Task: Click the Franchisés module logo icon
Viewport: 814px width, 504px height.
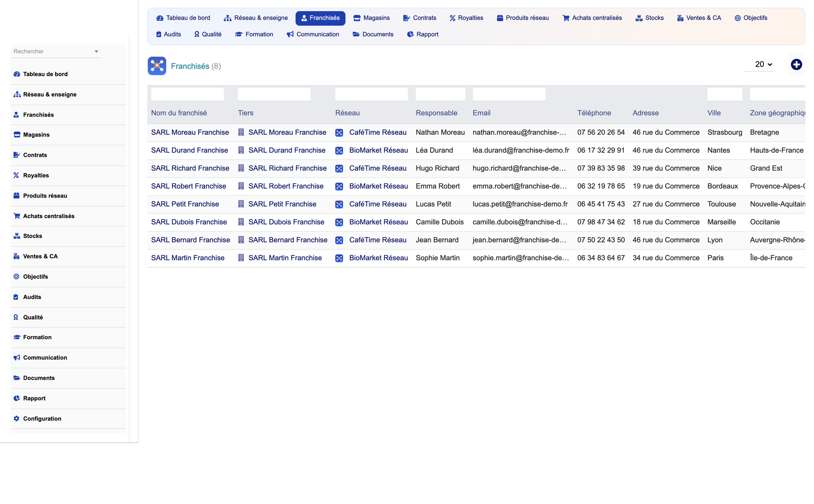Action: click(157, 66)
